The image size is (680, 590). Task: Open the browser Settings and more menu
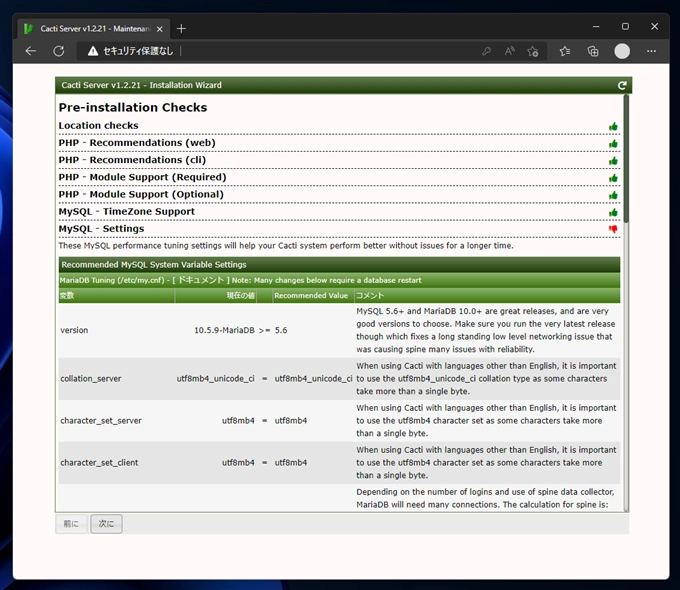click(651, 51)
